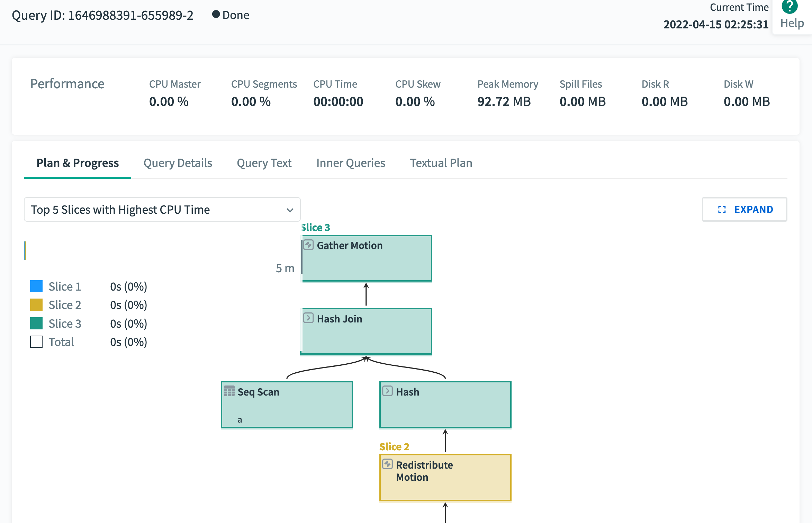The width and height of the screenshot is (812, 523).
Task: Click the Slice 1 legend label
Action: [65, 286]
